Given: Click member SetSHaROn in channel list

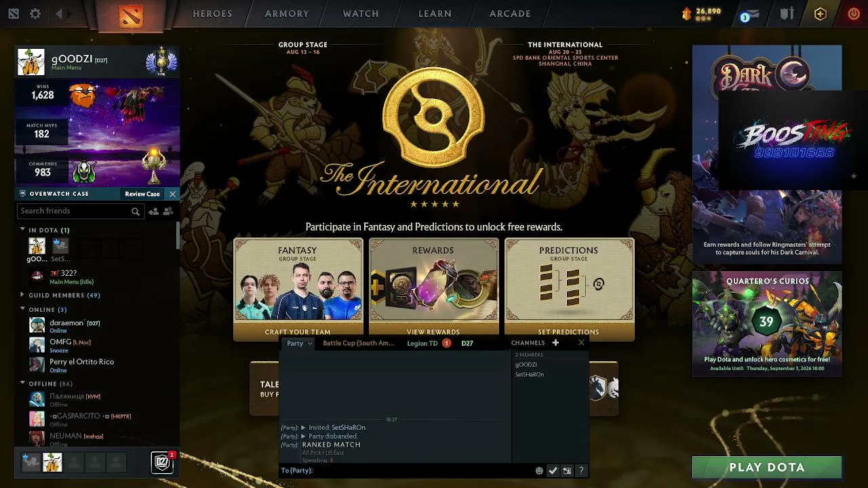Looking at the screenshot, I should point(529,374).
